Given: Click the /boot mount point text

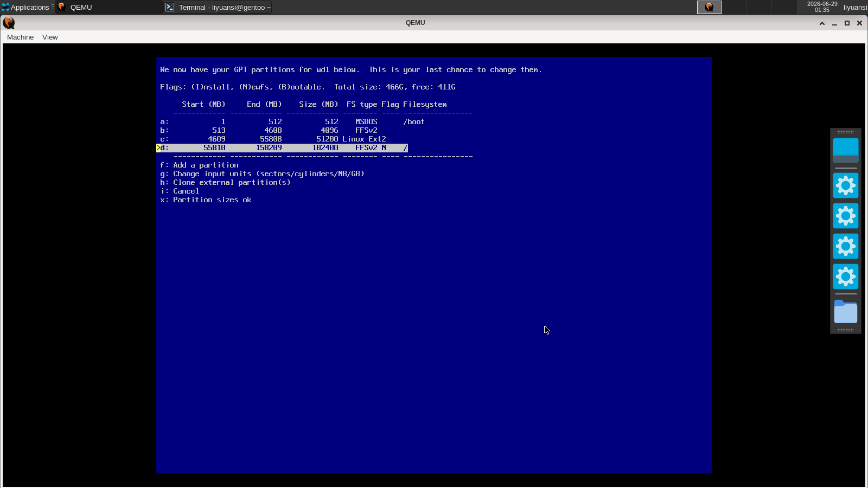Looking at the screenshot, I should [414, 122].
